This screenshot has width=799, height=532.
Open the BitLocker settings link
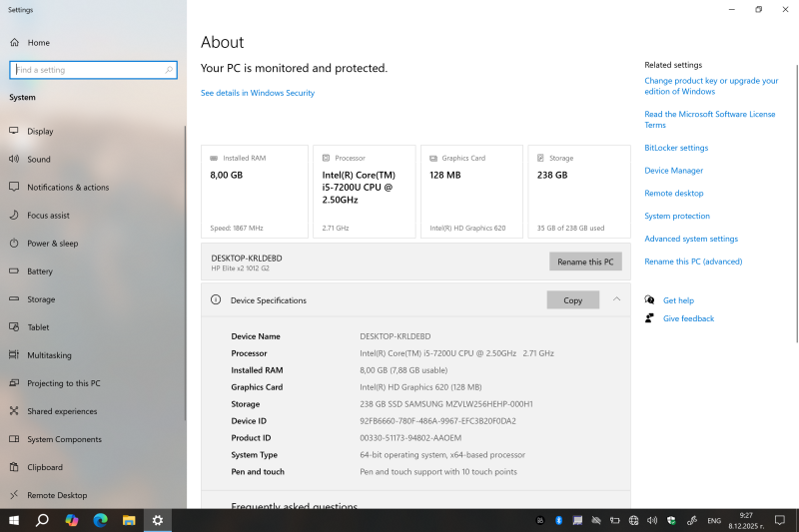tap(676, 148)
